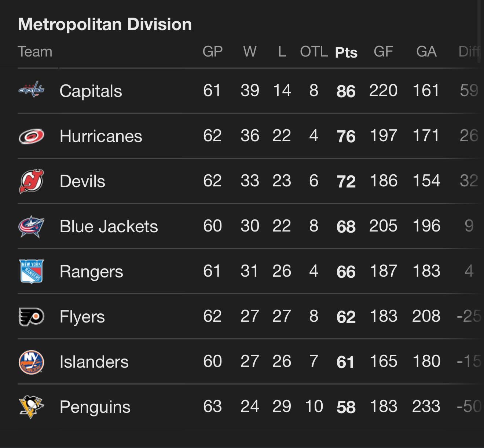
Task: Click the Rangers shield logo
Action: [31, 272]
